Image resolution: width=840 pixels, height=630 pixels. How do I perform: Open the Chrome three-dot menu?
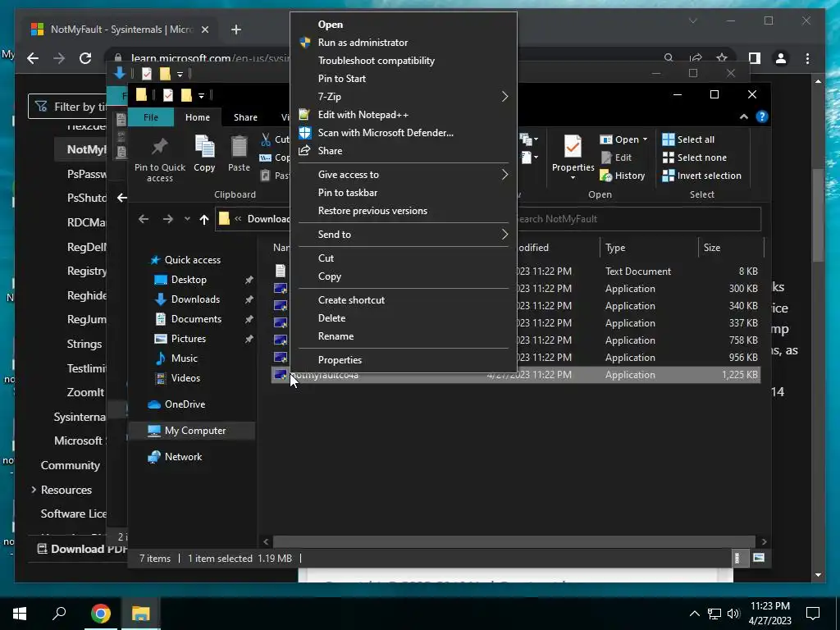[x=807, y=58]
